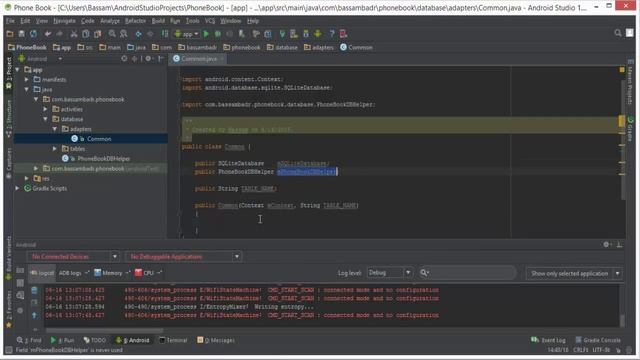Click the Search Everywhere magnifier icon
Viewport: 640px width, 360px height.
click(x=618, y=33)
